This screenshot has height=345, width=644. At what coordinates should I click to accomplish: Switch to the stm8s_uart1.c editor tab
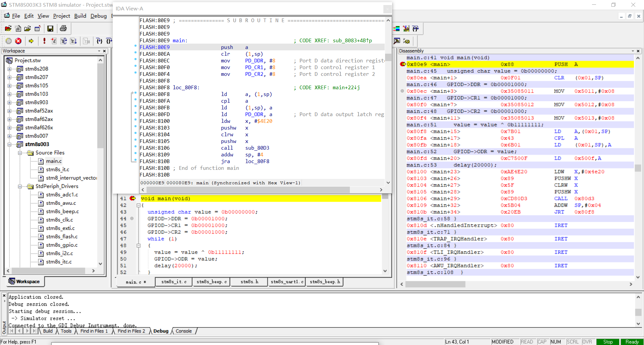pyautogui.click(x=287, y=282)
